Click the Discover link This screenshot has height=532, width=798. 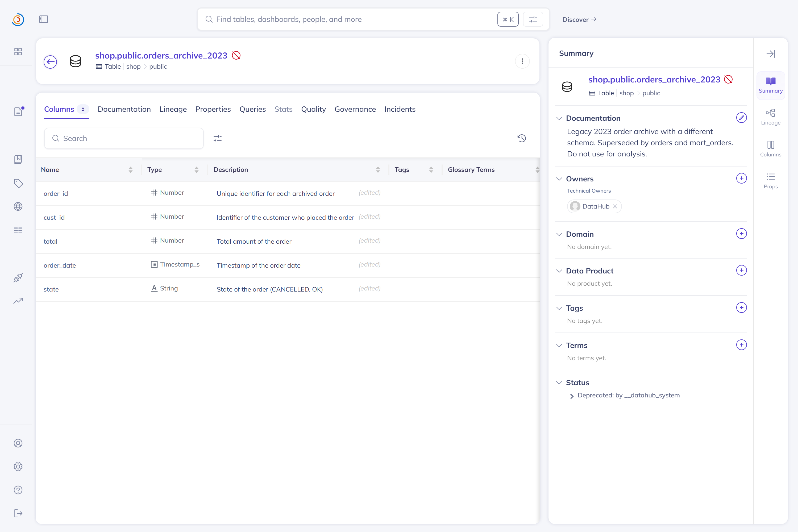coord(579,20)
